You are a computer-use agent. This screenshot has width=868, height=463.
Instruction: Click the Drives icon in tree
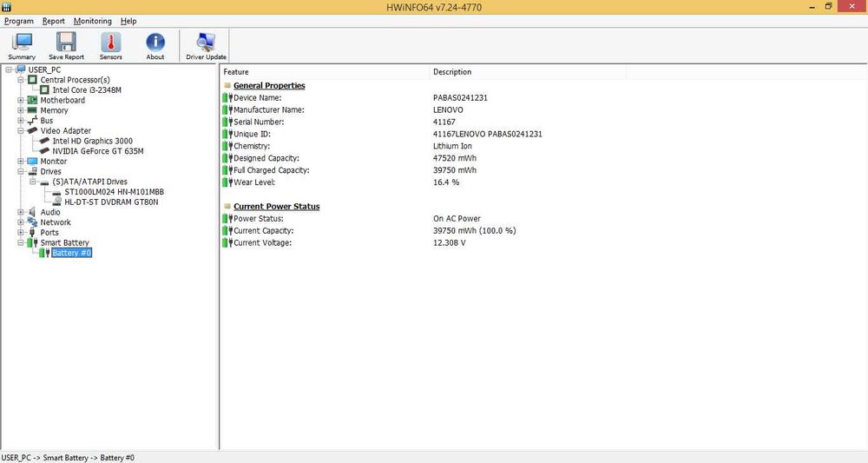(x=33, y=171)
